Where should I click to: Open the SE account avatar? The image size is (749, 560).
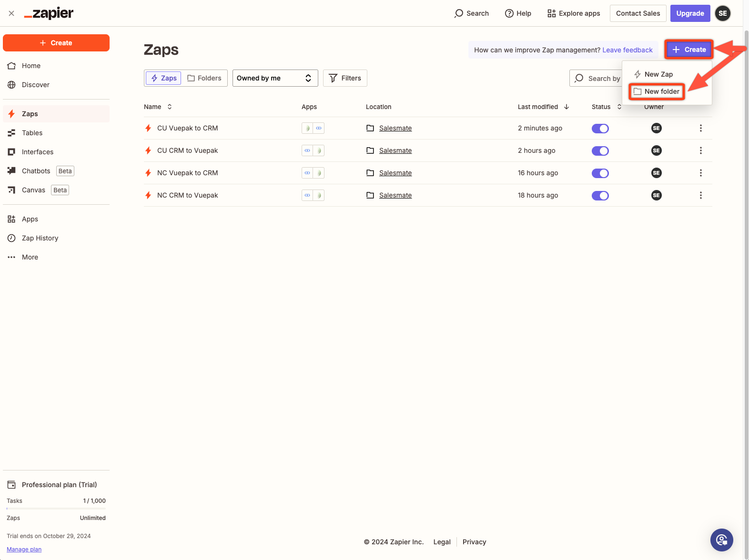click(722, 13)
